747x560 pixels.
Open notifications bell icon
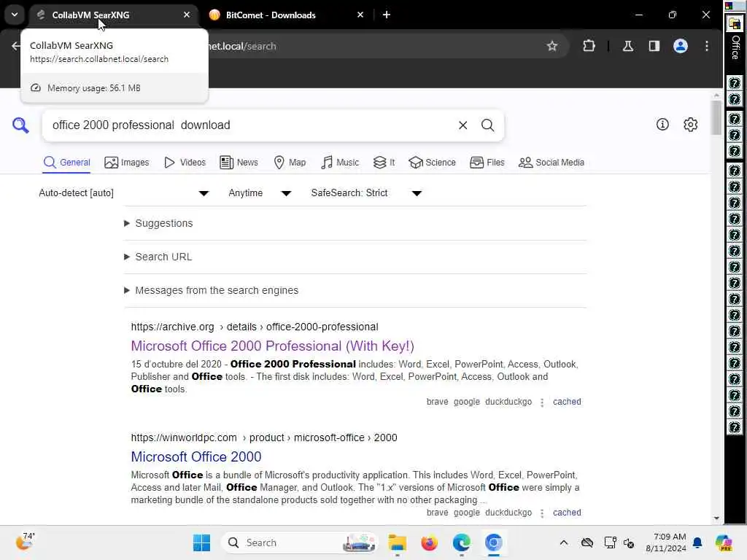pyautogui.click(x=697, y=542)
